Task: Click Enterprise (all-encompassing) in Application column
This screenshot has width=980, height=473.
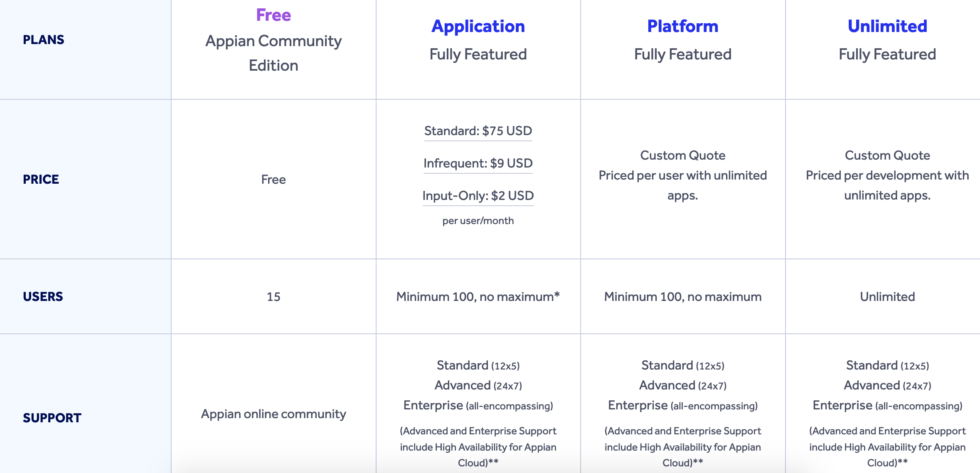Action: 478,405
